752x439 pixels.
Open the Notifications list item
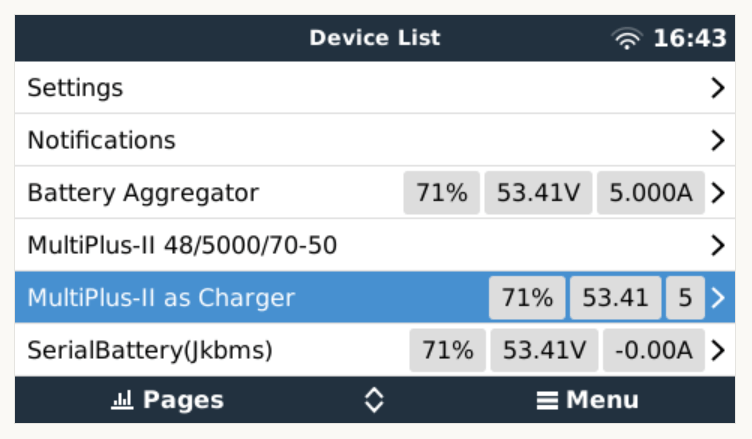[101, 140]
